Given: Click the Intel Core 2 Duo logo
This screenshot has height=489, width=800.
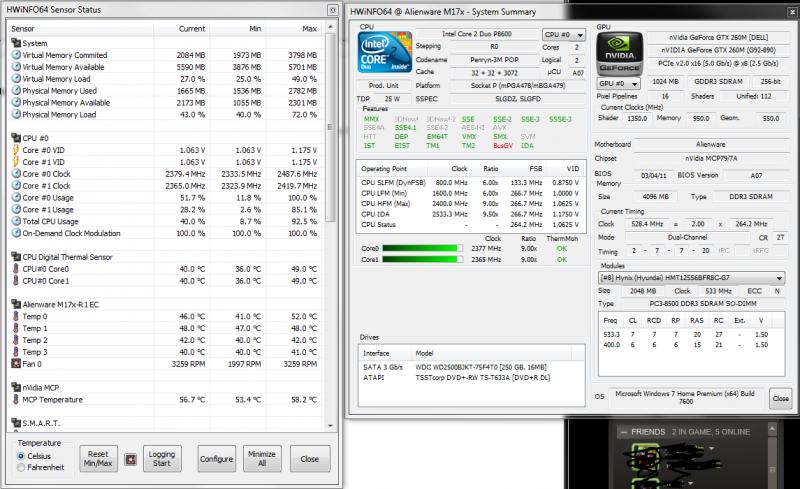Looking at the screenshot, I should pos(385,52).
